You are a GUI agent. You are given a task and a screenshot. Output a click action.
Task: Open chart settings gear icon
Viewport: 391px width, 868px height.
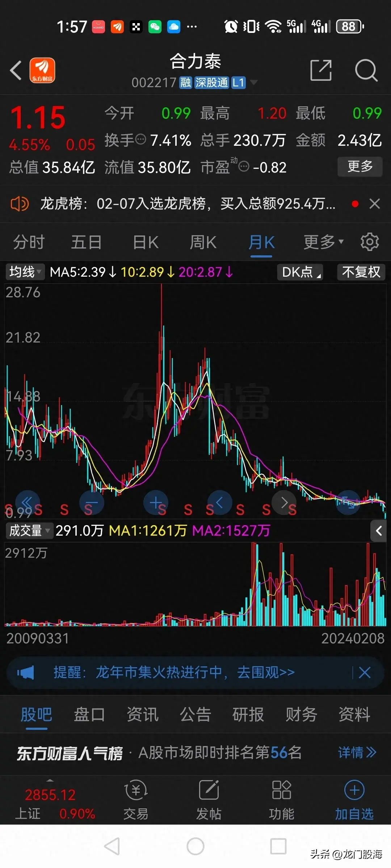click(370, 242)
